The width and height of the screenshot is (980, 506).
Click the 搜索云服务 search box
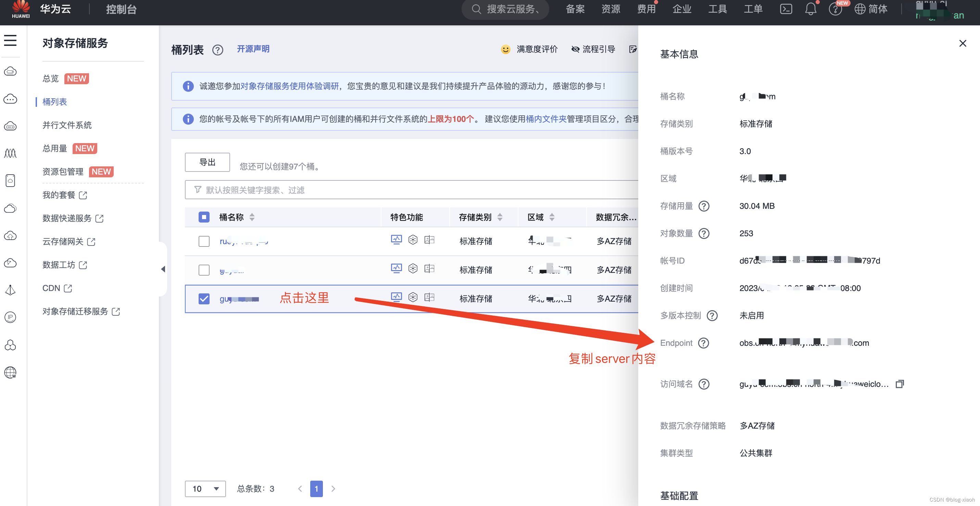pyautogui.click(x=505, y=9)
